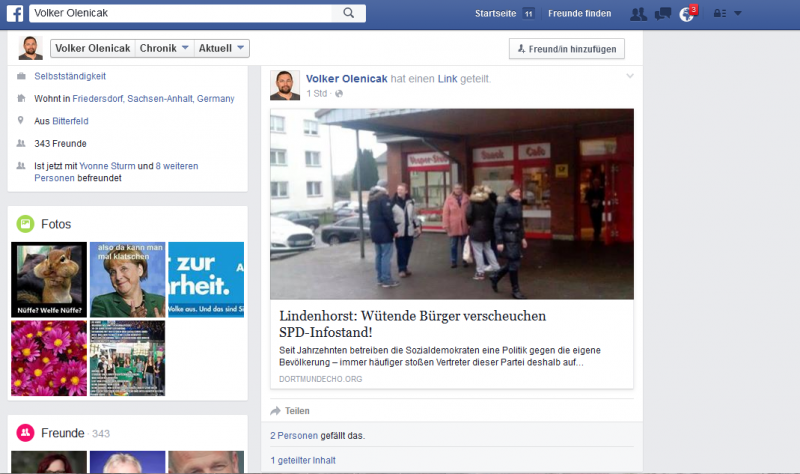This screenshot has width=800, height=474.
Task: Click the share arrow icon labeled Teilen
Action: coord(277,411)
